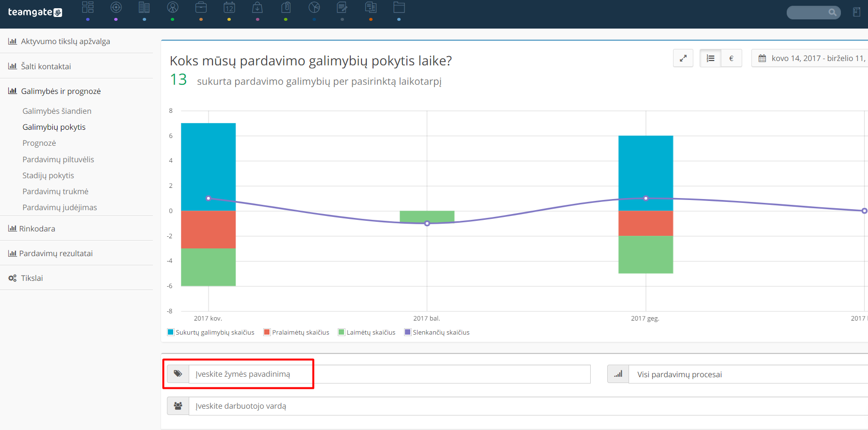The image size is (868, 430).
Task: Switch chart to count list view
Action: pos(710,58)
